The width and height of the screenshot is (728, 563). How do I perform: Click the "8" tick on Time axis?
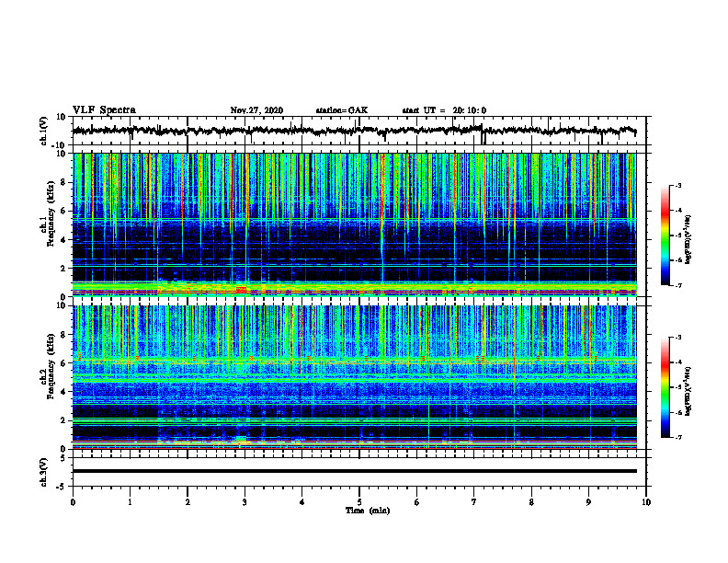coord(531,502)
